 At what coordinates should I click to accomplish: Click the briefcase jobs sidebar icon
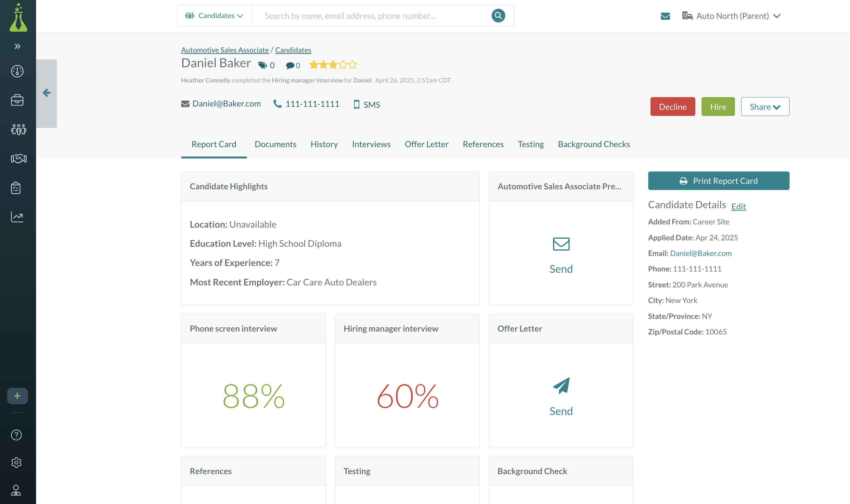(17, 100)
